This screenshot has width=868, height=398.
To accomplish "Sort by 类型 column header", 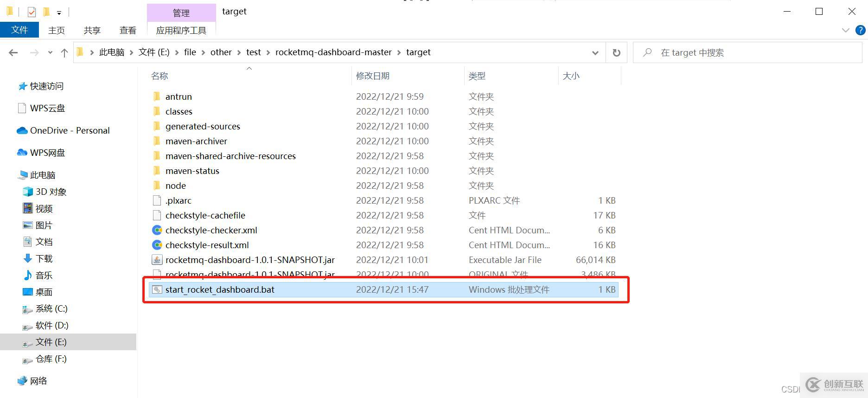I will pyautogui.click(x=477, y=76).
